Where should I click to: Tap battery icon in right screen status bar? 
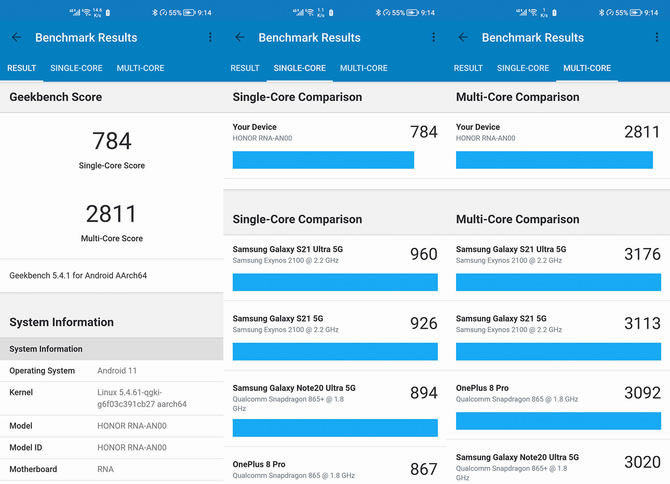click(636, 13)
